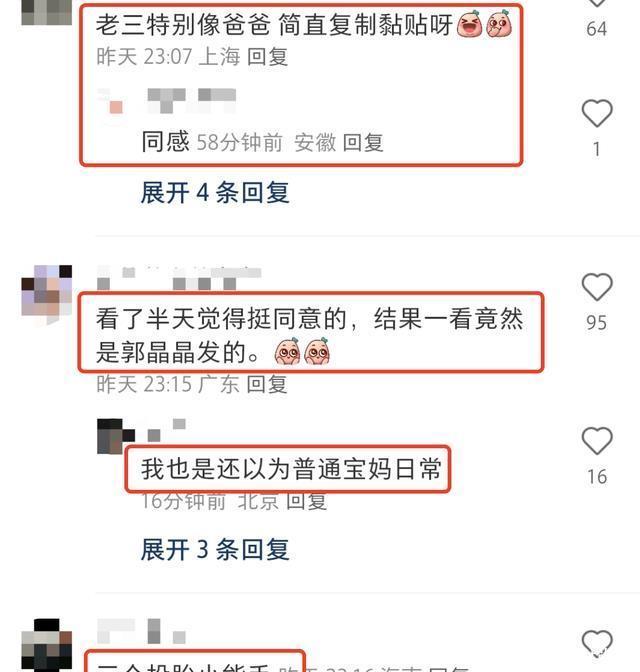Reply to the 昨天 23:15 广东 comment
Viewport: 640px width, 672px height.
point(267,384)
